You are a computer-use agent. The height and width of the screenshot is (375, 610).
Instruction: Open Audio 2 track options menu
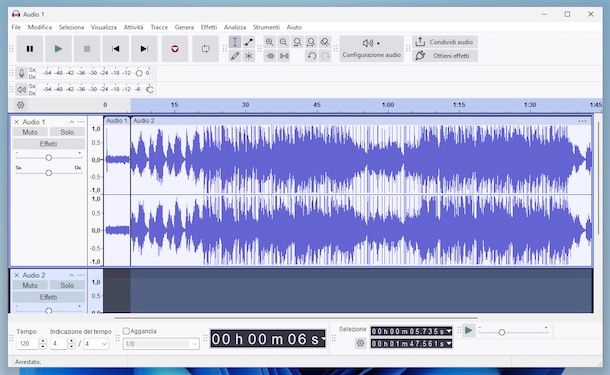81,275
